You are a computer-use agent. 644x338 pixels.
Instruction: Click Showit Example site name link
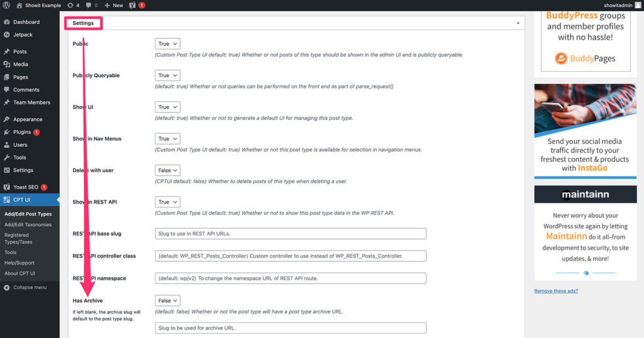(42, 5)
